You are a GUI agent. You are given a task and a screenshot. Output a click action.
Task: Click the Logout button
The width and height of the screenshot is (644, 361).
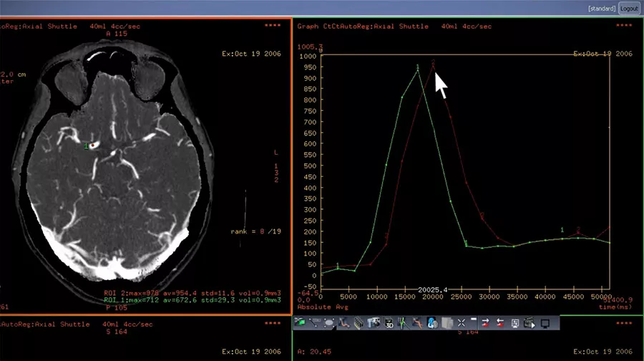coord(629,9)
